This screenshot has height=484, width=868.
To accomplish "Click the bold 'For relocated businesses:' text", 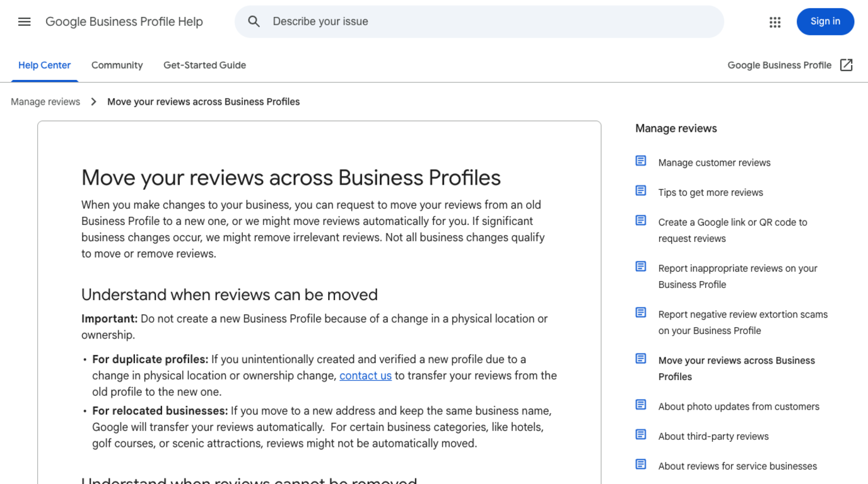I will coord(160,411).
